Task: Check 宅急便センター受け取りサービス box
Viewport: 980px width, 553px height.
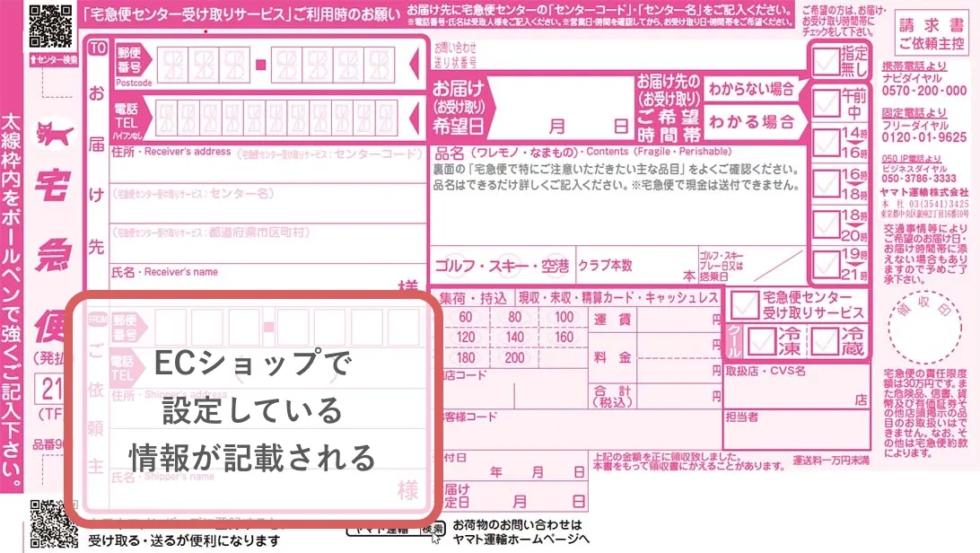Action: point(744,305)
